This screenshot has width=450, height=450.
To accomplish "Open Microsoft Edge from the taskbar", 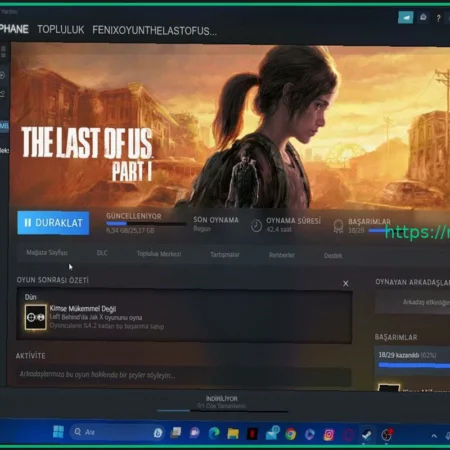I will point(214,433).
